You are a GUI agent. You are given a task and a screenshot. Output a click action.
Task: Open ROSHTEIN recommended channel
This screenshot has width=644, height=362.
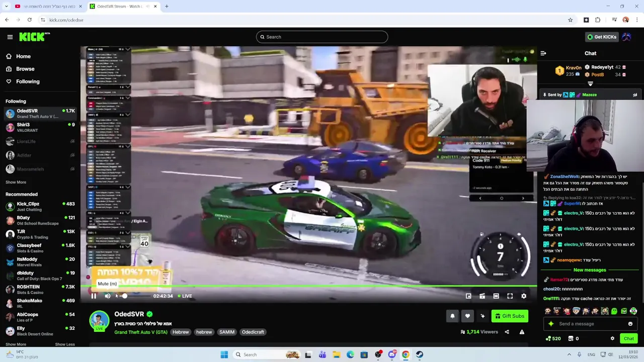[x=40, y=290]
